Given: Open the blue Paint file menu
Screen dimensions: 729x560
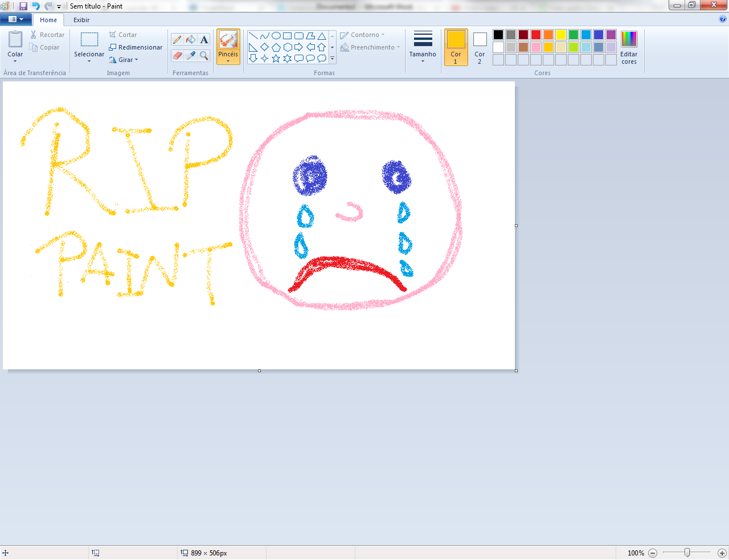Looking at the screenshot, I should pos(15,19).
